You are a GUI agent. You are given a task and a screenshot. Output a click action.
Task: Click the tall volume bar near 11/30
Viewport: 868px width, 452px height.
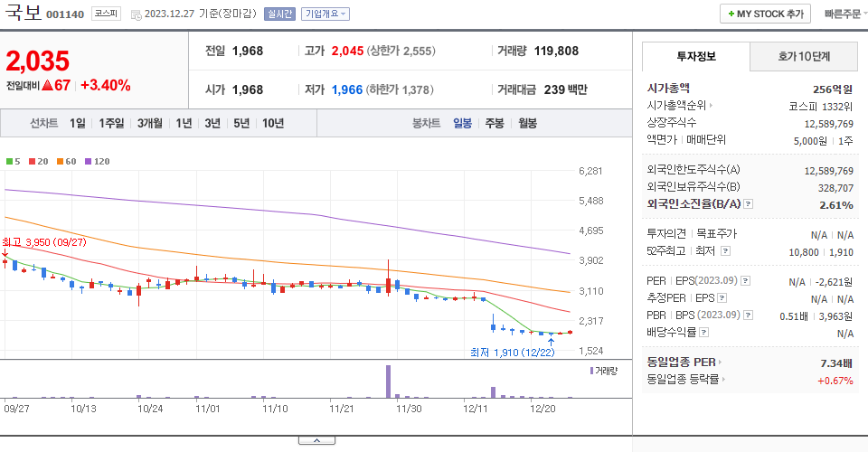[x=388, y=381]
